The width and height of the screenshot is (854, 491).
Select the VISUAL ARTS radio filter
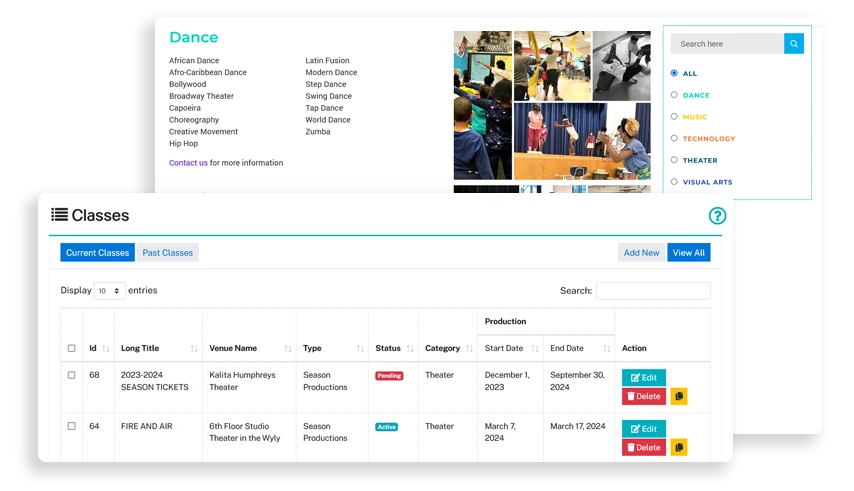click(x=674, y=182)
